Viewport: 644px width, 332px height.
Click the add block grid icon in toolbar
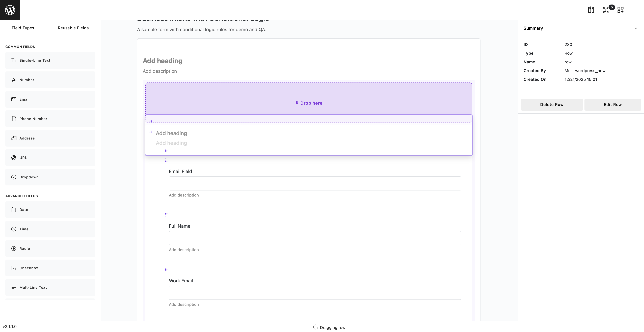(621, 10)
